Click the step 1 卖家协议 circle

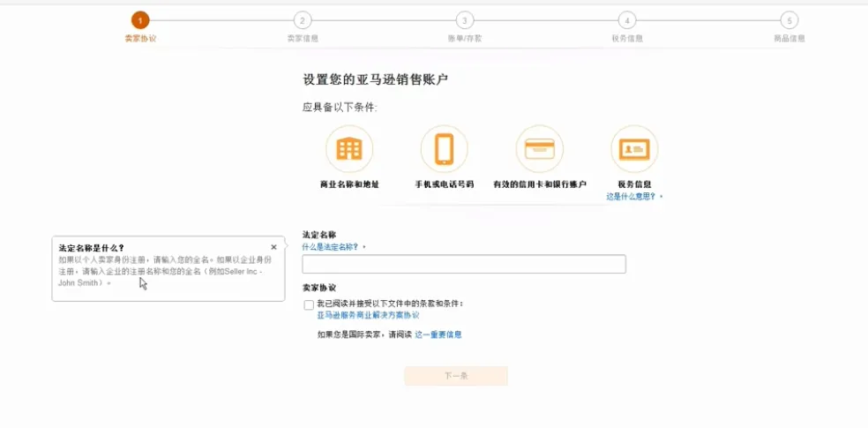point(140,20)
